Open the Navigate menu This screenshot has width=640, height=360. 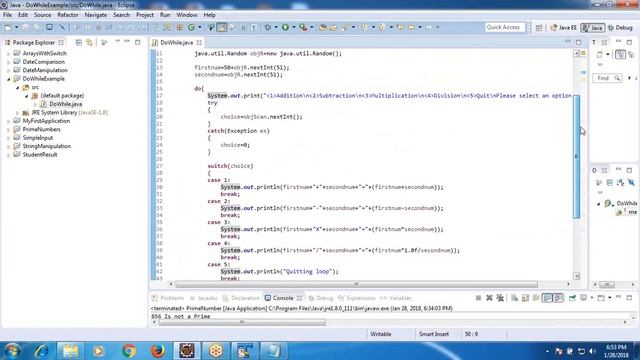(x=96, y=15)
